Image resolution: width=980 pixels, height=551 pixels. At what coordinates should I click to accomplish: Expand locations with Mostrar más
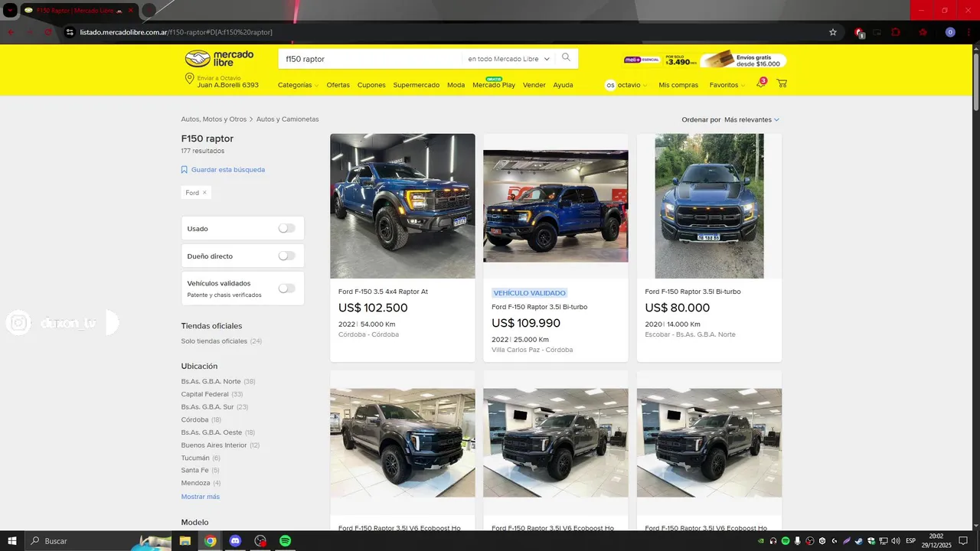(201, 497)
